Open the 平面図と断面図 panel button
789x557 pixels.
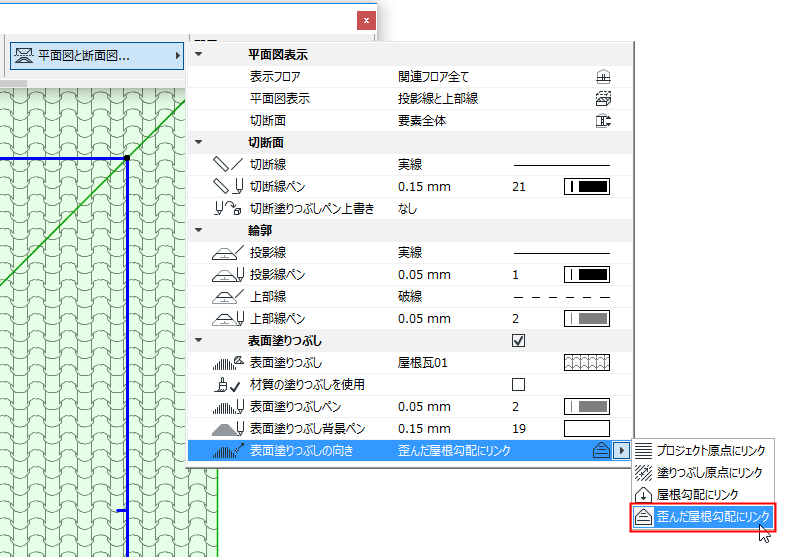coord(97,55)
